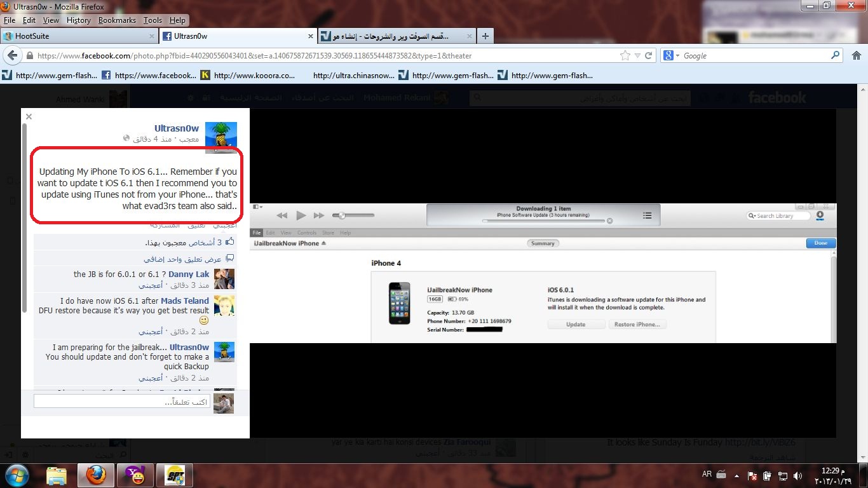
Task: Open the bit.ly link in the background post
Action: (x=761, y=442)
